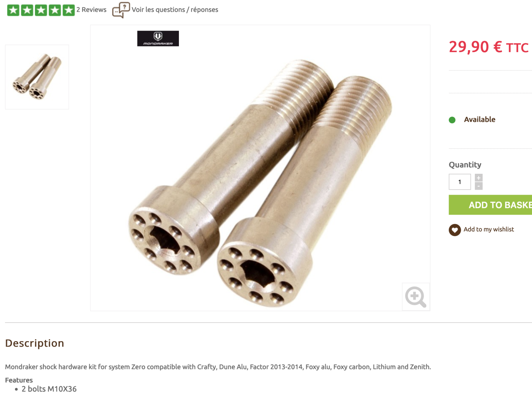Click the fifth green rating star
The width and height of the screenshot is (532, 393).
[x=68, y=10]
